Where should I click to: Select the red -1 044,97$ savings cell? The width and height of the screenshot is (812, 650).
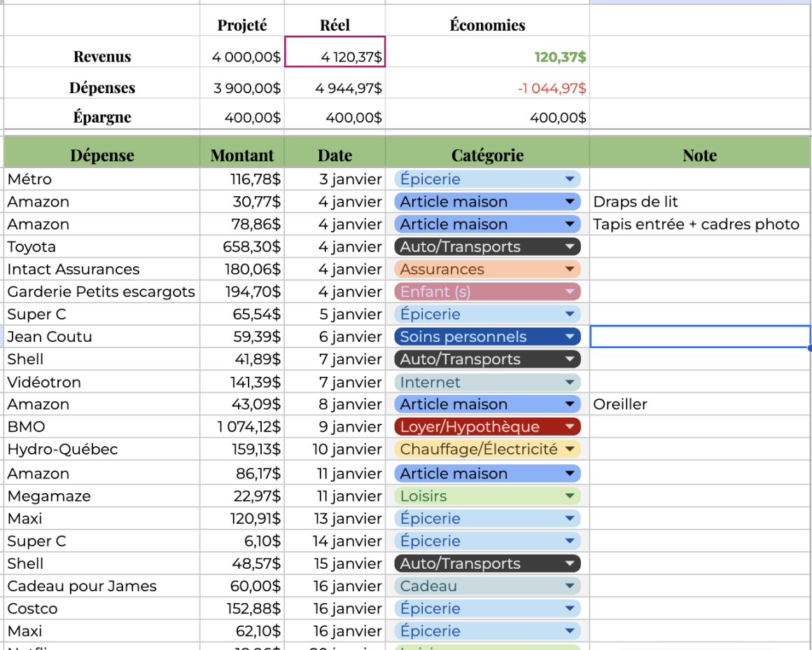click(487, 88)
